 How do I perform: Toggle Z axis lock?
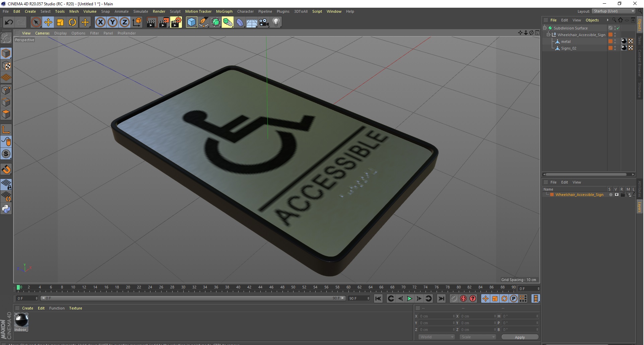pos(125,22)
